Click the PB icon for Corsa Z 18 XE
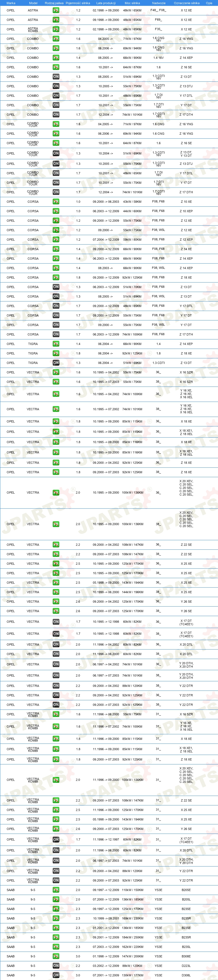The height and width of the screenshot is (980, 218). pyautogui.click(x=56, y=278)
